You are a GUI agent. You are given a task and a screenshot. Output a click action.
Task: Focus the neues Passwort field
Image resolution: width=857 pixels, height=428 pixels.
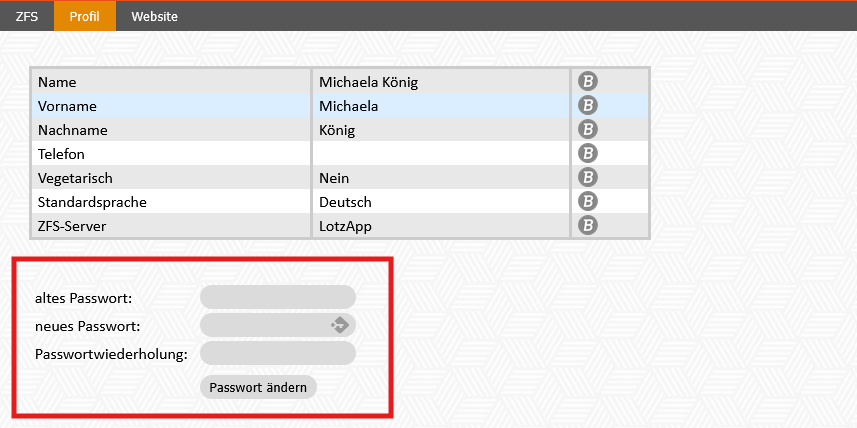click(x=278, y=325)
